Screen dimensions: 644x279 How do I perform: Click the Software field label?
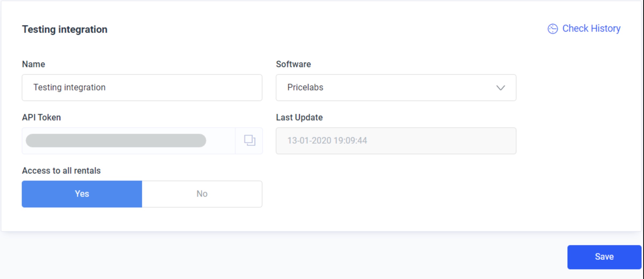click(x=293, y=64)
